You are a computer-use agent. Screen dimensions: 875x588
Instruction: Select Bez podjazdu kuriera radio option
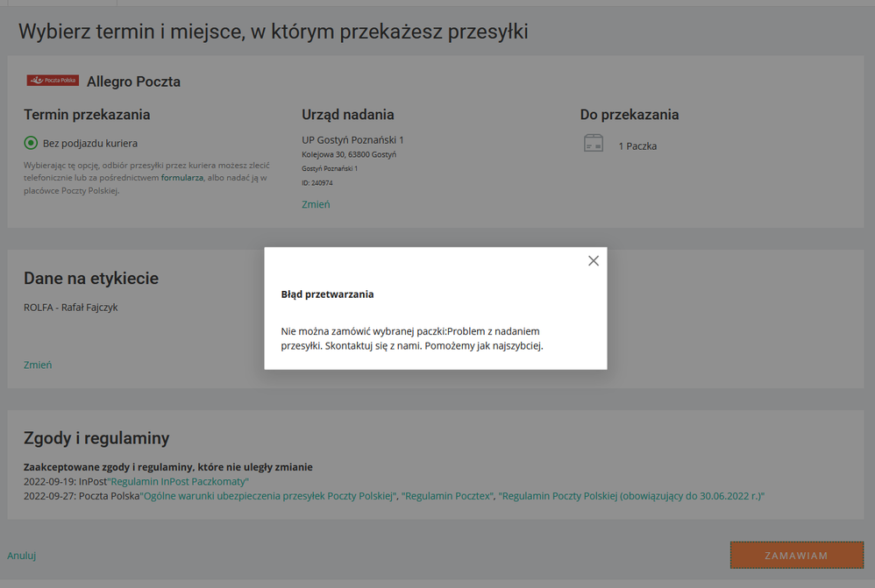coord(31,144)
